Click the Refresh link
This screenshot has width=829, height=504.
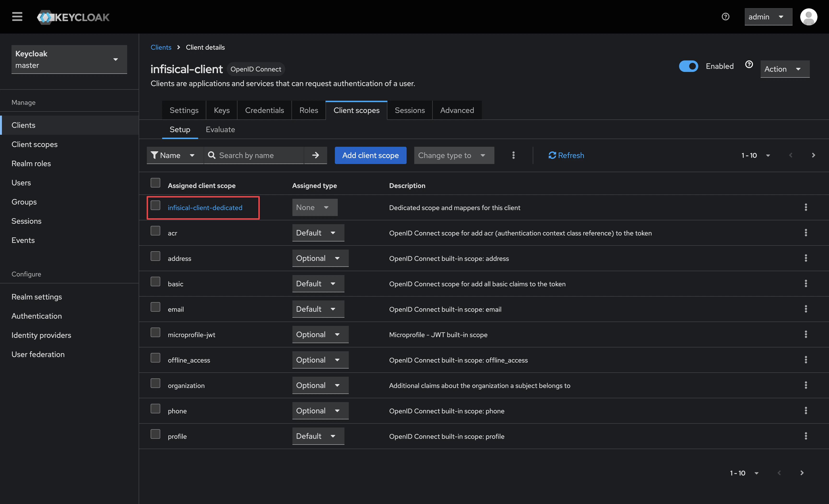(x=566, y=155)
